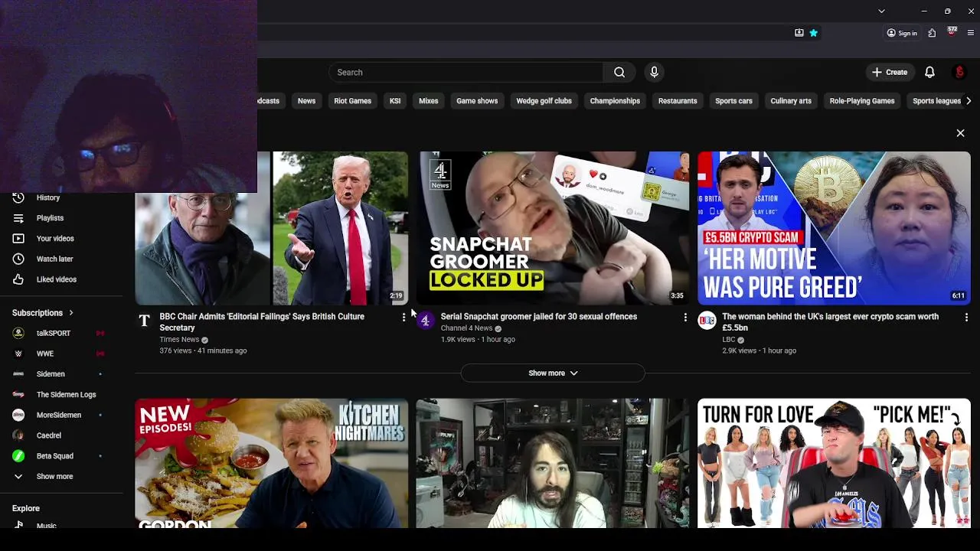Play the Trump BBC Chair thumbnail

pyautogui.click(x=272, y=228)
